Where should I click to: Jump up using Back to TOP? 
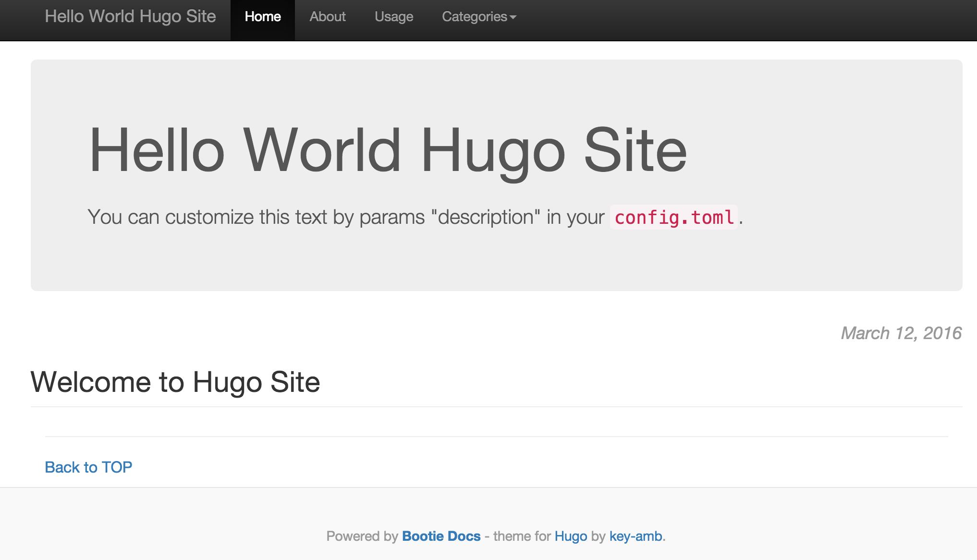tap(88, 467)
